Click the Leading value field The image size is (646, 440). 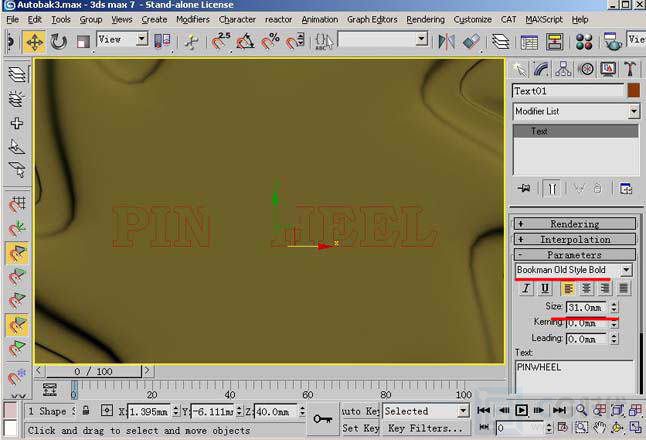587,339
